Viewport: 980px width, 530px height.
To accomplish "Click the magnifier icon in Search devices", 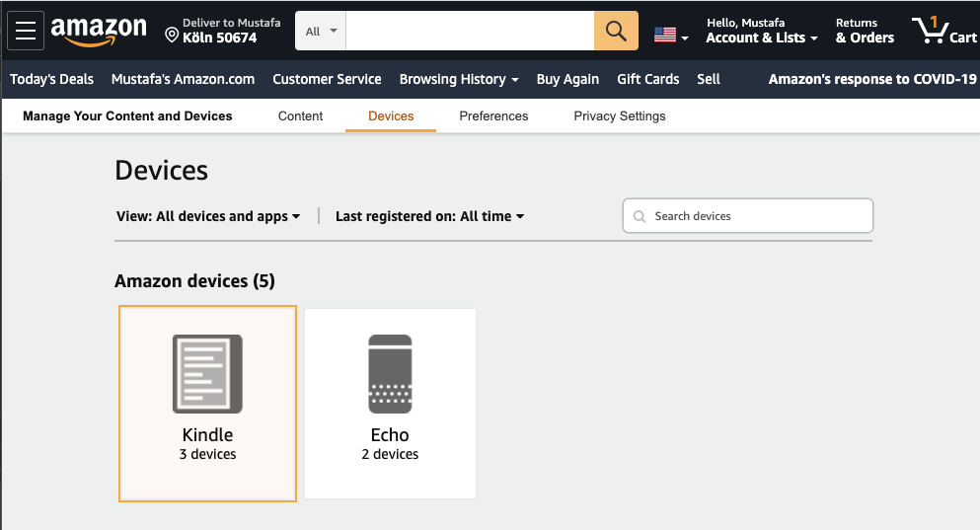I will pos(640,216).
